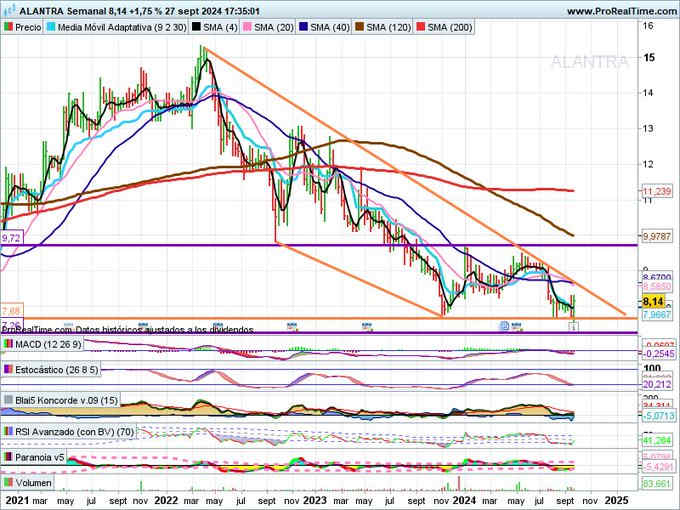Click the MACD value -0,2545 tag
Viewport: 680px width, 510px height.
coord(659,354)
